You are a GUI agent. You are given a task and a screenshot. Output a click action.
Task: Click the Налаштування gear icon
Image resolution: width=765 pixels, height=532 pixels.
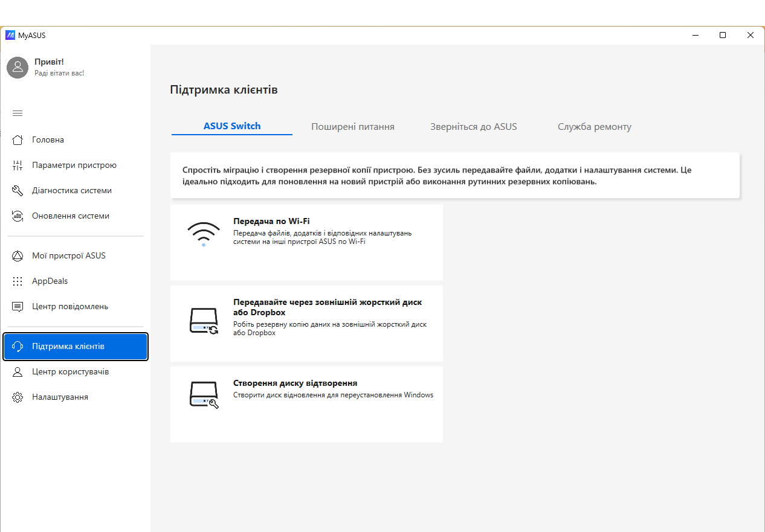tap(18, 397)
